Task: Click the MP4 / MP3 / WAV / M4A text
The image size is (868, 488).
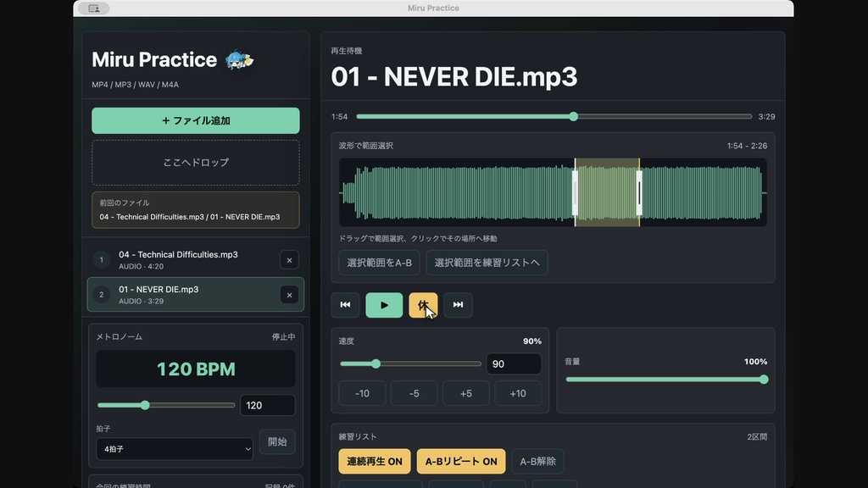Action: coord(135,85)
